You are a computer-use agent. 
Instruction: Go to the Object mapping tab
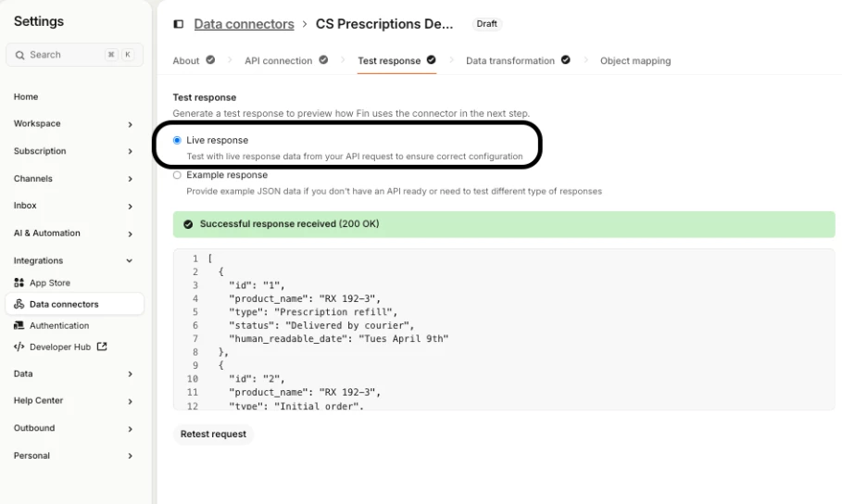pos(635,60)
